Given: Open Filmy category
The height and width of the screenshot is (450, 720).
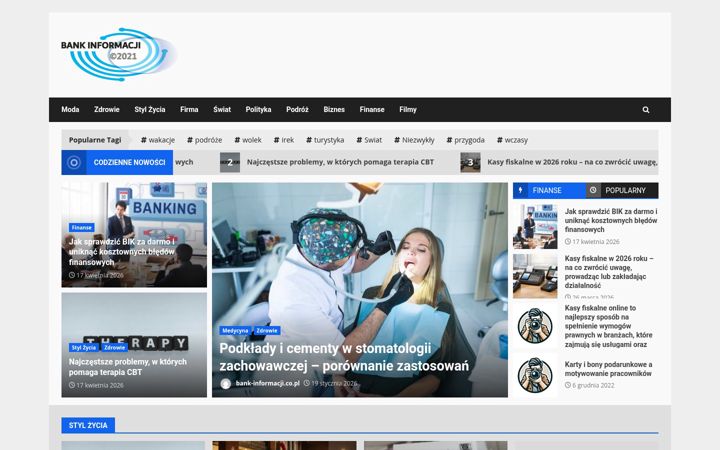Looking at the screenshot, I should pyautogui.click(x=408, y=109).
